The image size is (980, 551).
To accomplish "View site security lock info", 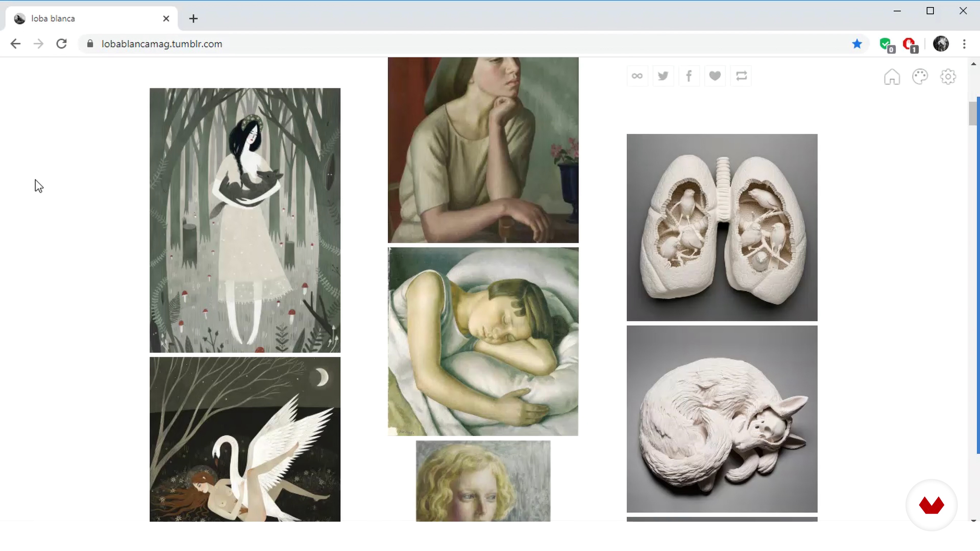I will click(x=90, y=44).
